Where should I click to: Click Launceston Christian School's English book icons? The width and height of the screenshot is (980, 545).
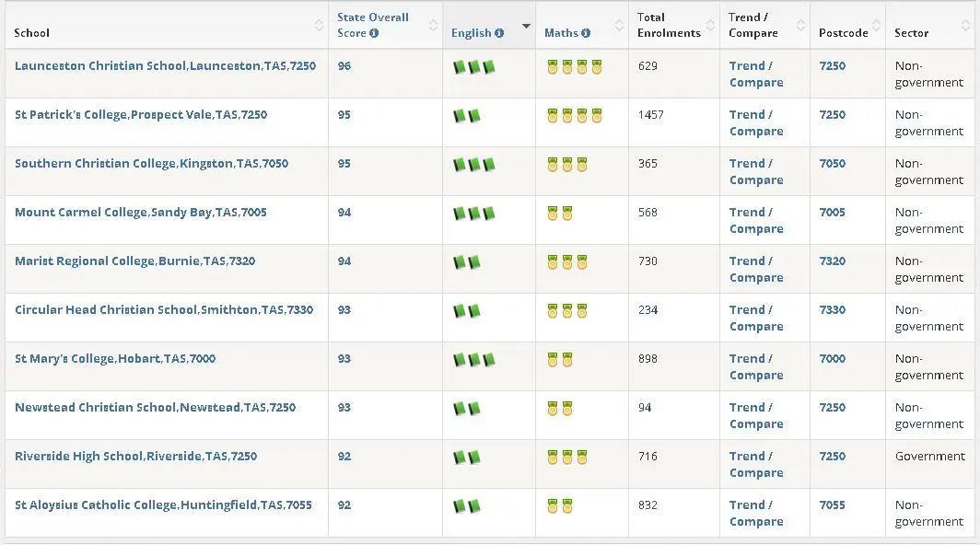474,67
